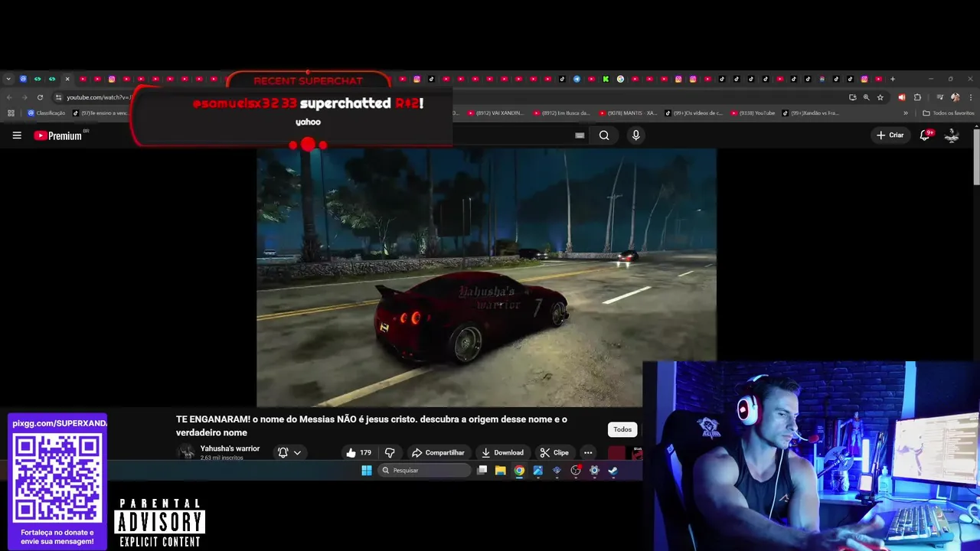
Task: Click the YouTube search magnifier button
Action: pos(604,135)
